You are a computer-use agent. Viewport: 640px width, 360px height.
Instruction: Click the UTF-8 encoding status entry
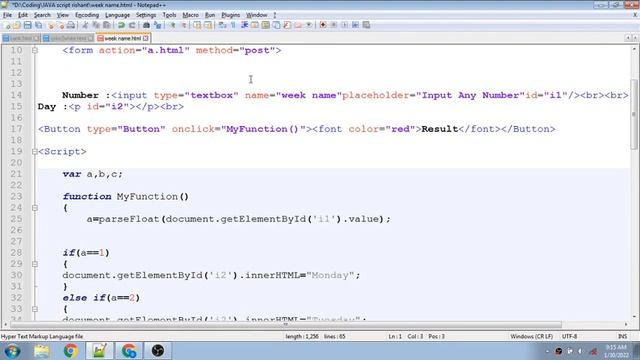(569, 337)
